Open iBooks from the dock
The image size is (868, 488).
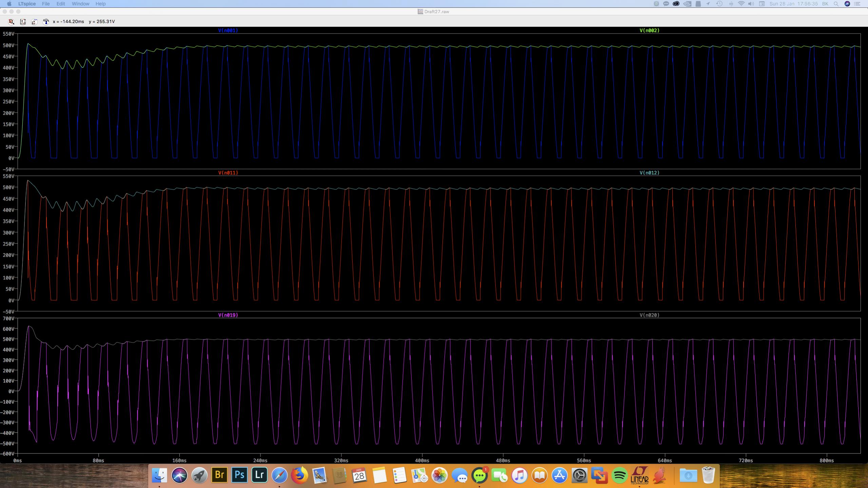tap(540, 475)
